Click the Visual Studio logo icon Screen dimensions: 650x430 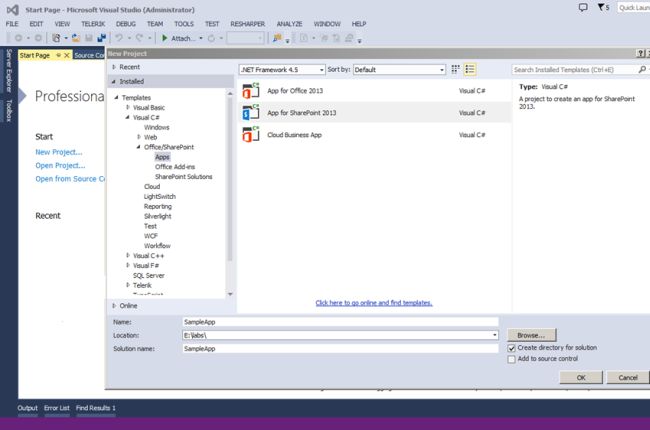tap(12, 10)
